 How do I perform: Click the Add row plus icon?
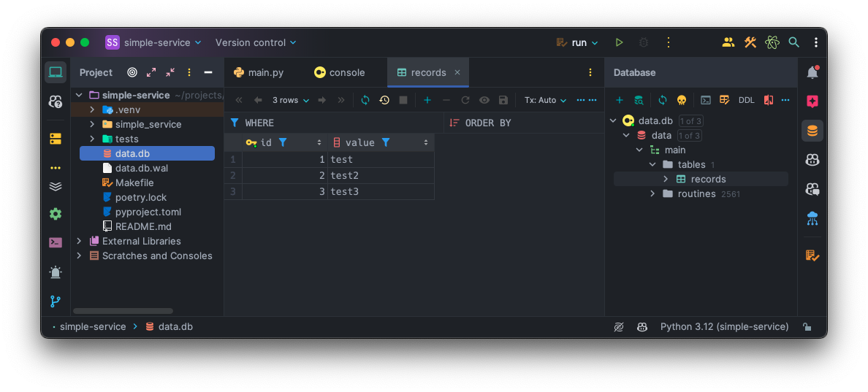click(x=427, y=100)
